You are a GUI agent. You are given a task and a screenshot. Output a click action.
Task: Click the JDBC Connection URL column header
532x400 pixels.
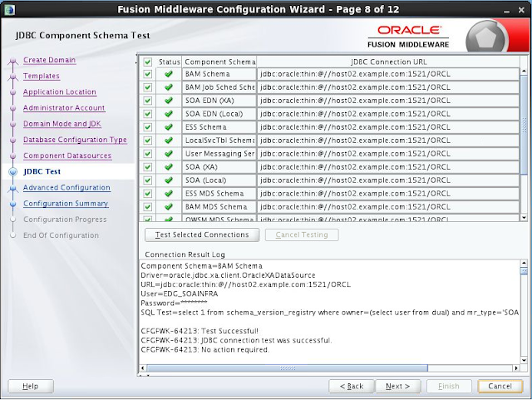pos(388,62)
